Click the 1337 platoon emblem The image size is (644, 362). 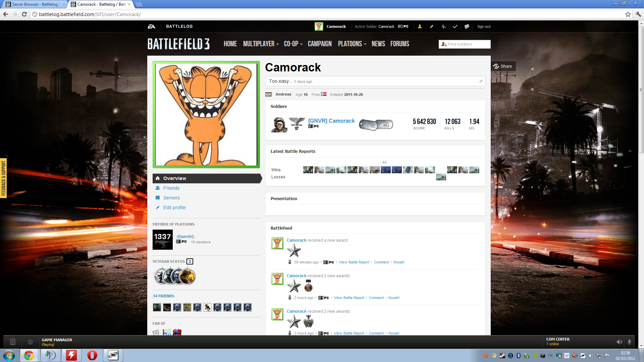tap(163, 240)
